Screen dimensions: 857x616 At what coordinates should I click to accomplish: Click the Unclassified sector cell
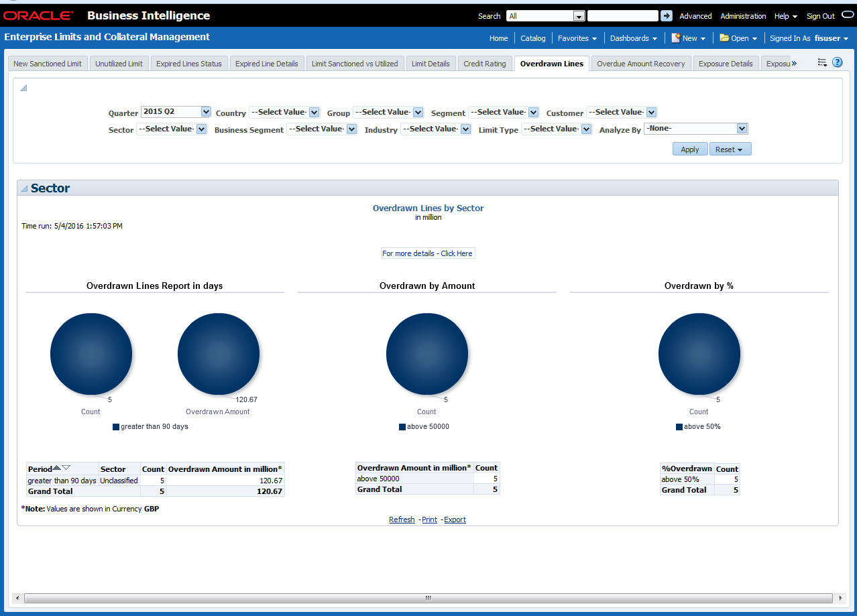(x=119, y=481)
